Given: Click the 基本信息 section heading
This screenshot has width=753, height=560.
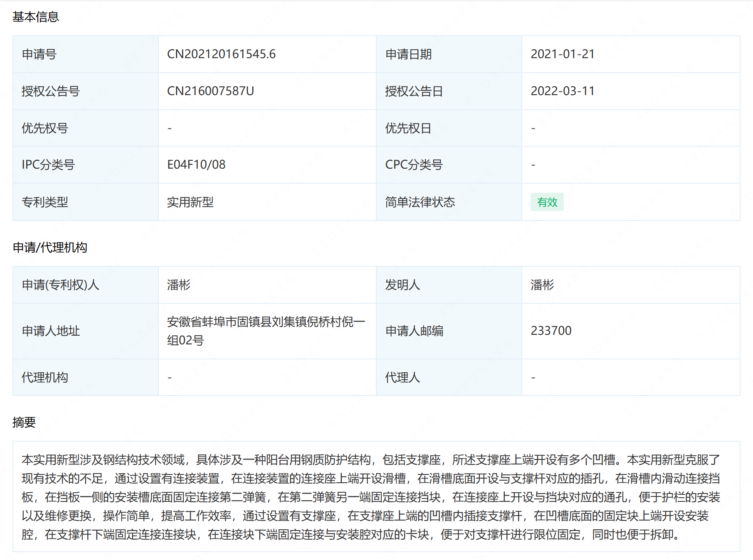Looking at the screenshot, I should (36, 17).
